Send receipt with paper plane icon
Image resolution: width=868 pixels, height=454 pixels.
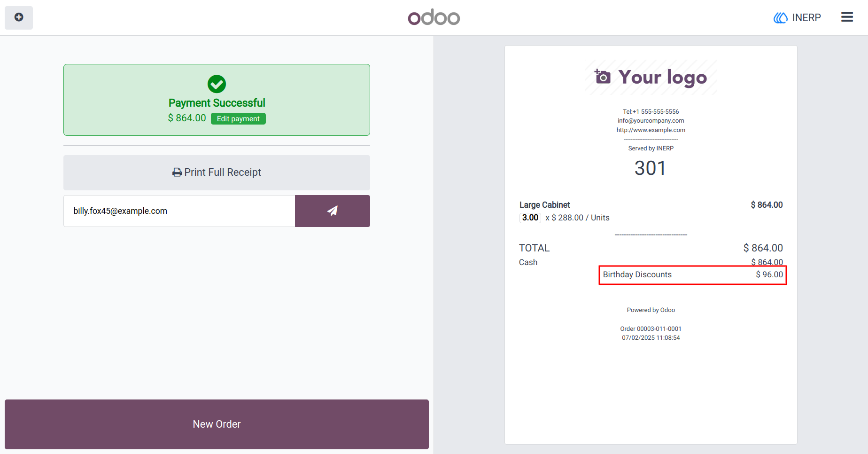coord(332,211)
